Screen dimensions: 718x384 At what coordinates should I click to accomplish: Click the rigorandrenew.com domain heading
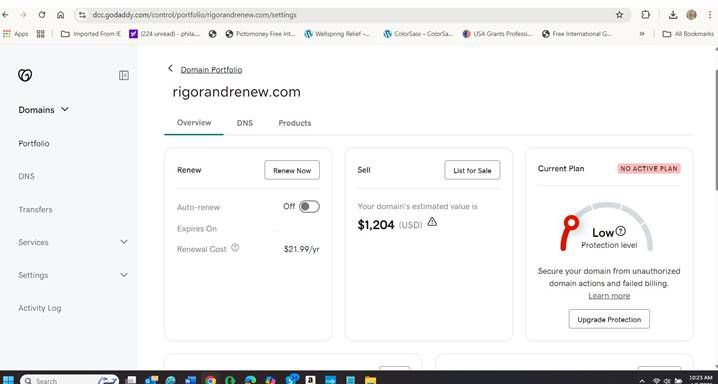click(237, 92)
